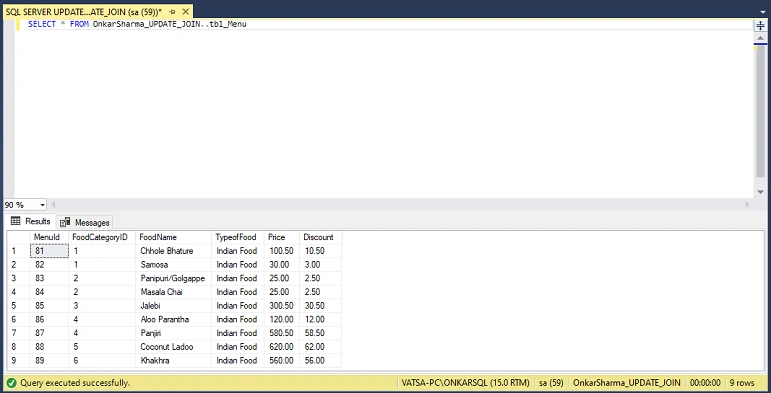The image size is (771, 393).
Task: Select the SQL SERVER UPDATE document tab
Action: 84,12
